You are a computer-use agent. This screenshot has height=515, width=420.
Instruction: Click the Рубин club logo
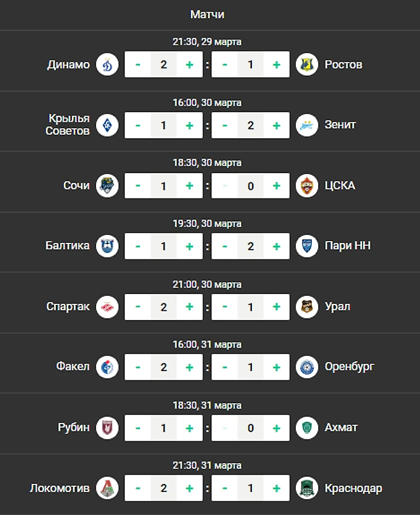coord(107,428)
